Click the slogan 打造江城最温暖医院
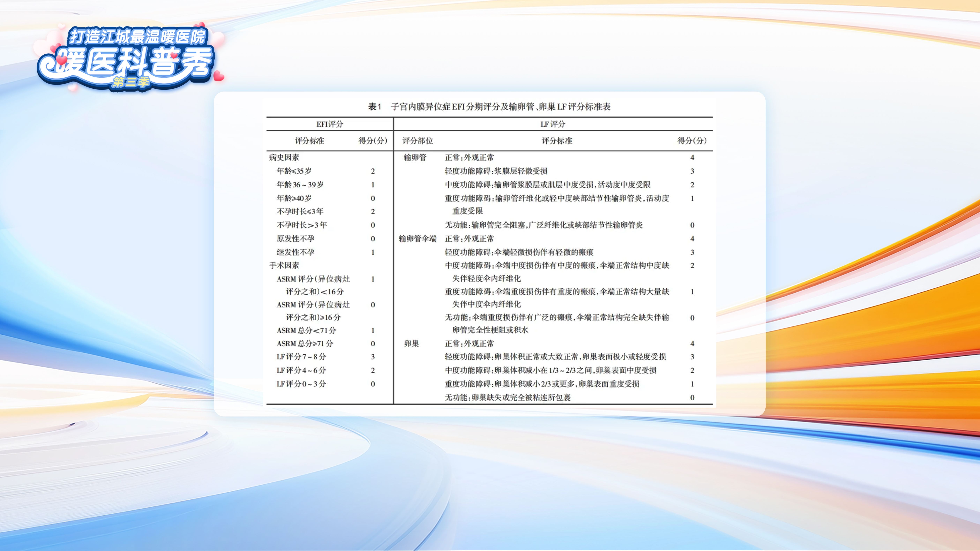The image size is (980, 551). (x=138, y=37)
